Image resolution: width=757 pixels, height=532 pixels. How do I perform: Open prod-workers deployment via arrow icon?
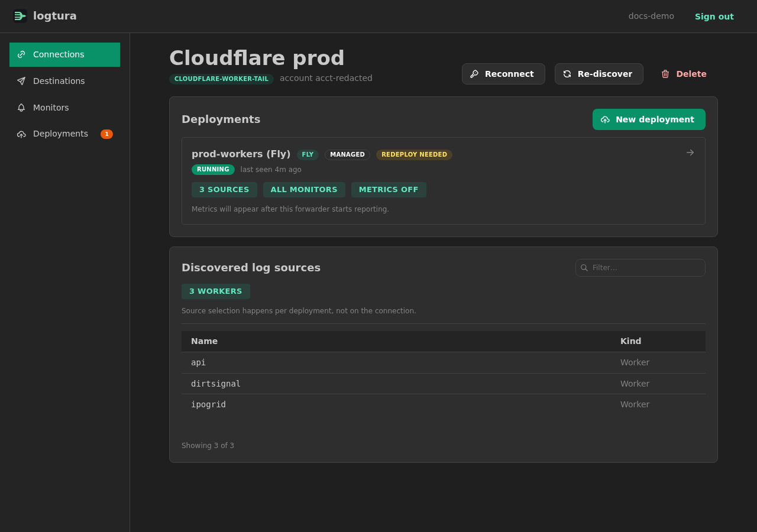(x=690, y=153)
